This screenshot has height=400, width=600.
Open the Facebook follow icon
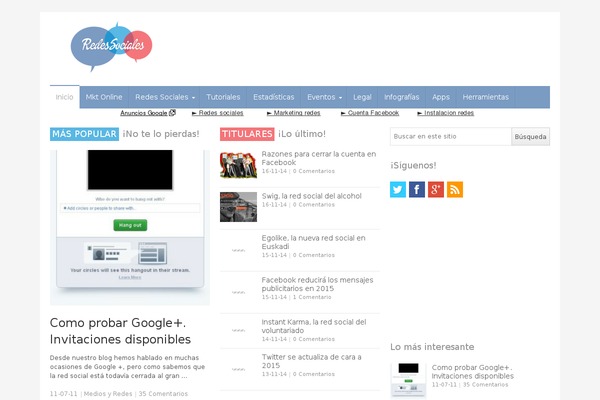(417, 189)
